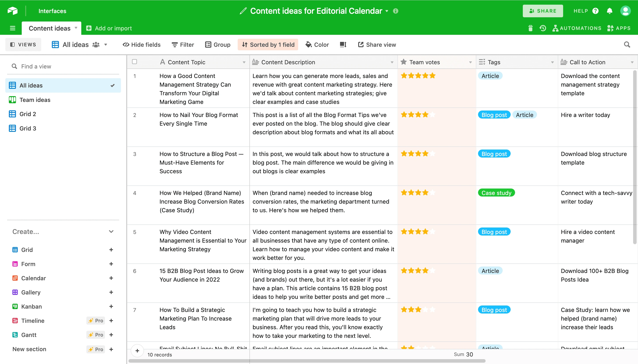Open Call to Action column dropdown arrow
Viewport: 638px width, 364px height.
pos(632,62)
